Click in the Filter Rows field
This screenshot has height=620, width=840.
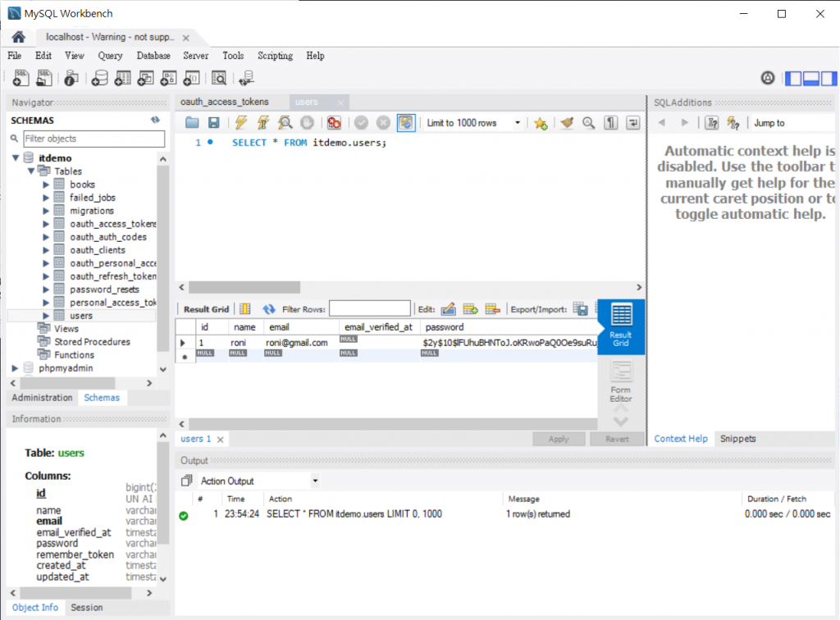(x=370, y=309)
